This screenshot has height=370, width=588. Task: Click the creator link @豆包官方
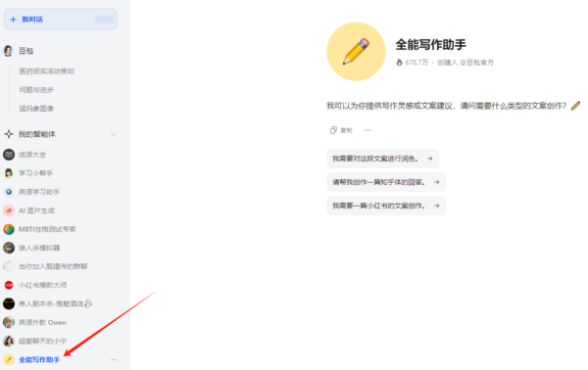tap(476, 63)
